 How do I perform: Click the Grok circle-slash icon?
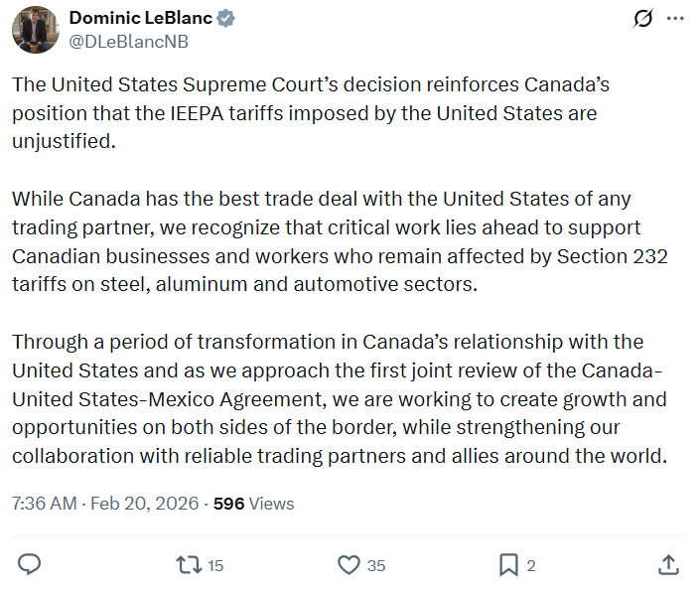coord(642,19)
